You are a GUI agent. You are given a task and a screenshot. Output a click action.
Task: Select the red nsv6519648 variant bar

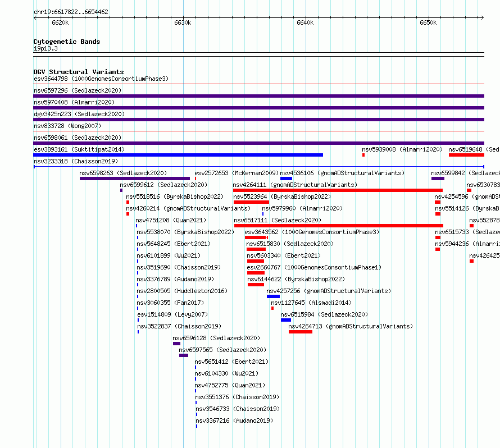coord(466,155)
